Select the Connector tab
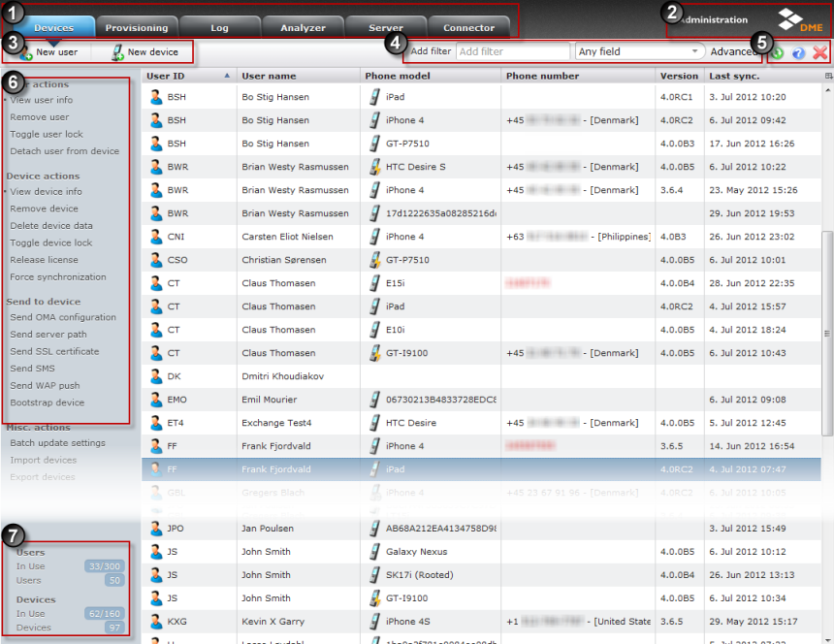834x644 pixels. pyautogui.click(x=468, y=27)
